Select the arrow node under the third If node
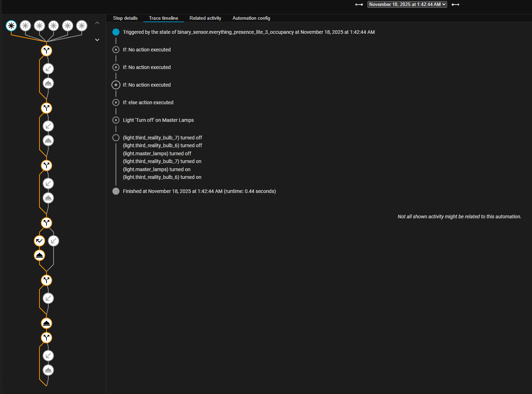532x394 pixels. pyautogui.click(x=48, y=183)
